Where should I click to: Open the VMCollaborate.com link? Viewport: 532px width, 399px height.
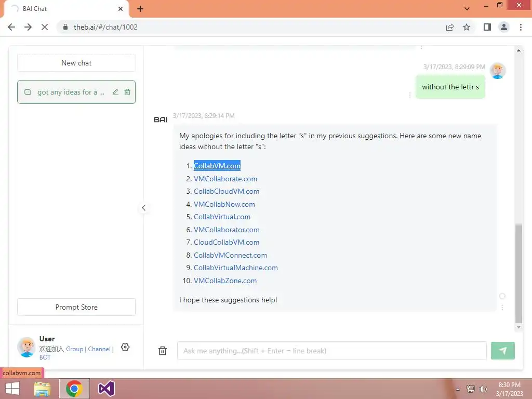225,179
